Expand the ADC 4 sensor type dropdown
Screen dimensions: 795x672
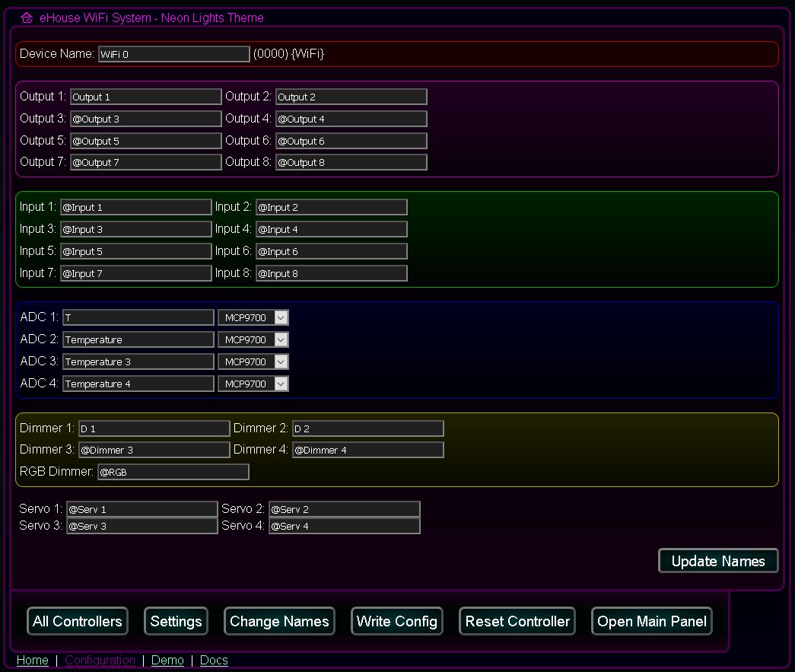pyautogui.click(x=253, y=384)
